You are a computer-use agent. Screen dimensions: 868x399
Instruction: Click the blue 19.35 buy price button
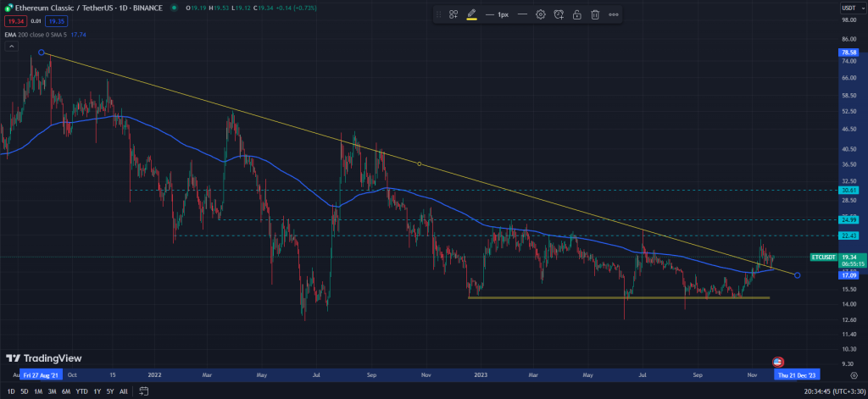coord(57,19)
